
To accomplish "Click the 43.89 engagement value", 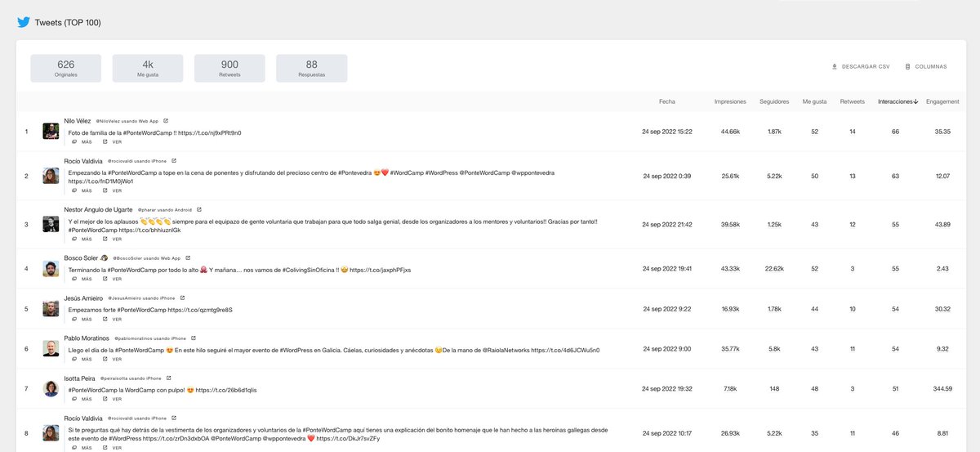I will pos(942,224).
